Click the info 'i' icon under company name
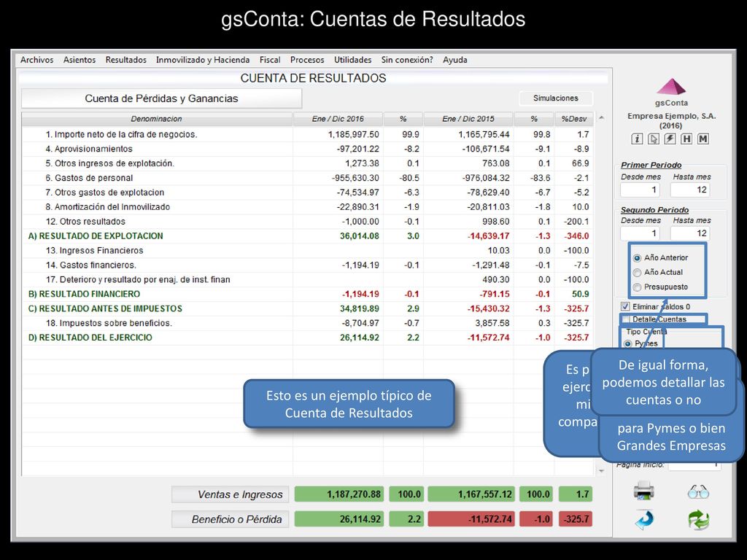This screenshot has width=747, height=560. [637, 139]
